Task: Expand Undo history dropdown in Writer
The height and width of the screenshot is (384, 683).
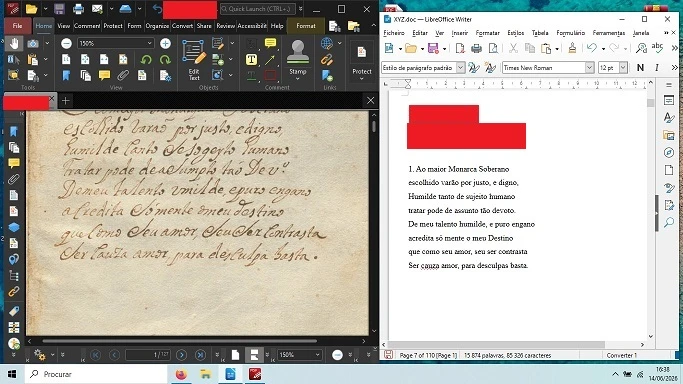Action: 603,48
